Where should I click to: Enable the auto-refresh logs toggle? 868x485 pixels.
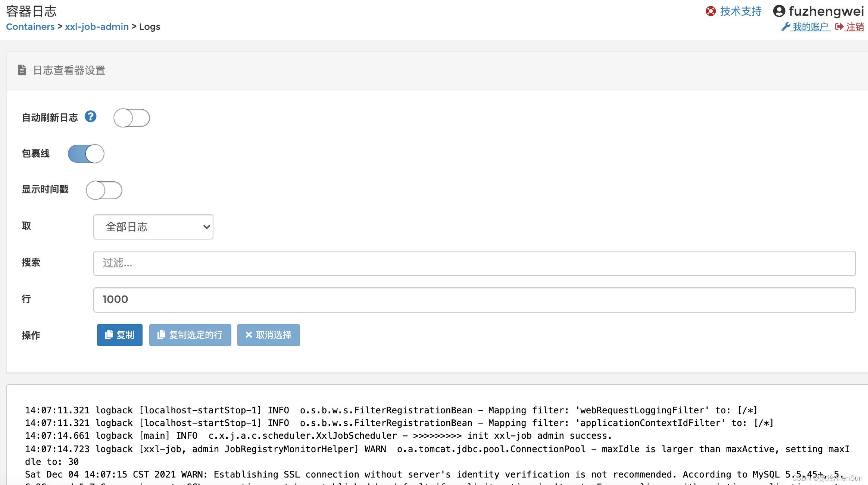pyautogui.click(x=131, y=118)
